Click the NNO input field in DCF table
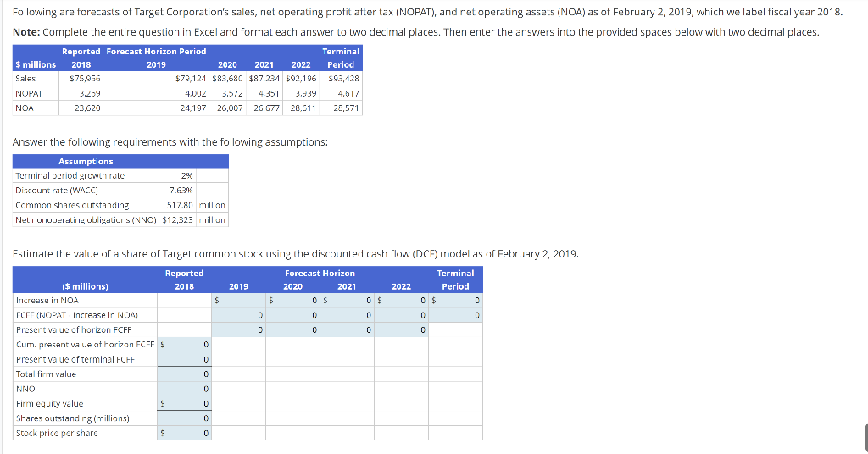 coord(184,390)
